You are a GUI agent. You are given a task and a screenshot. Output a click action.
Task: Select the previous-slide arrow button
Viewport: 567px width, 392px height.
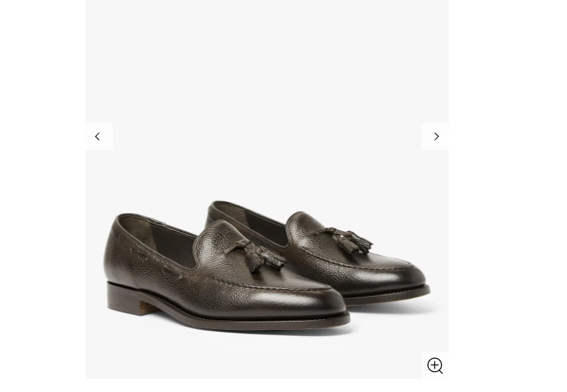point(99,137)
